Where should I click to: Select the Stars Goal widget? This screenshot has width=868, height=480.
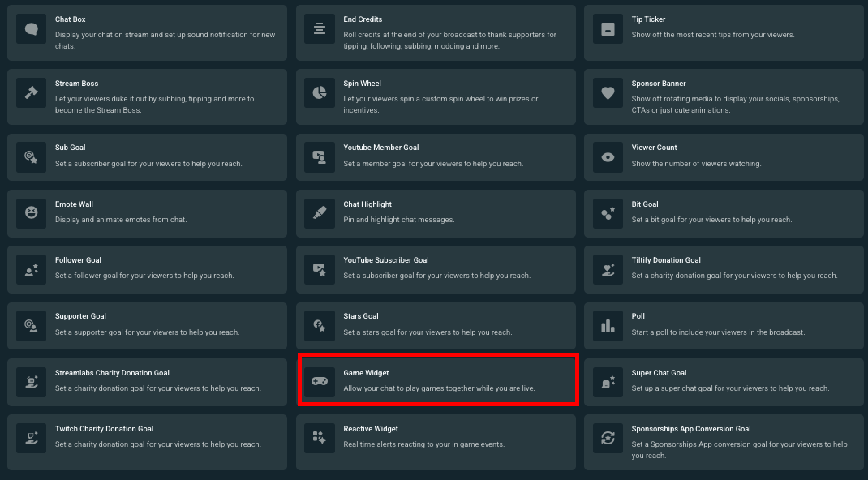[x=436, y=325]
